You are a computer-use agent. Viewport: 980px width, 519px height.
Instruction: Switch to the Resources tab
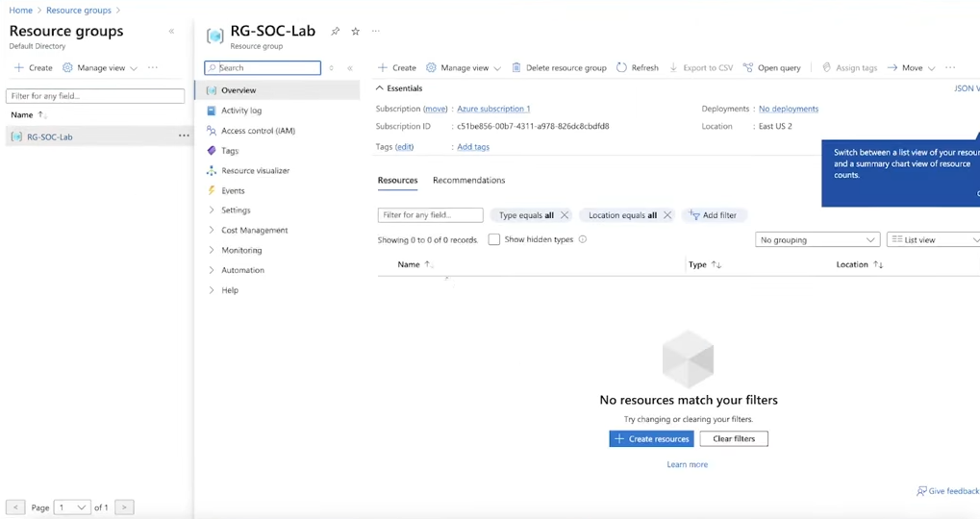397,180
